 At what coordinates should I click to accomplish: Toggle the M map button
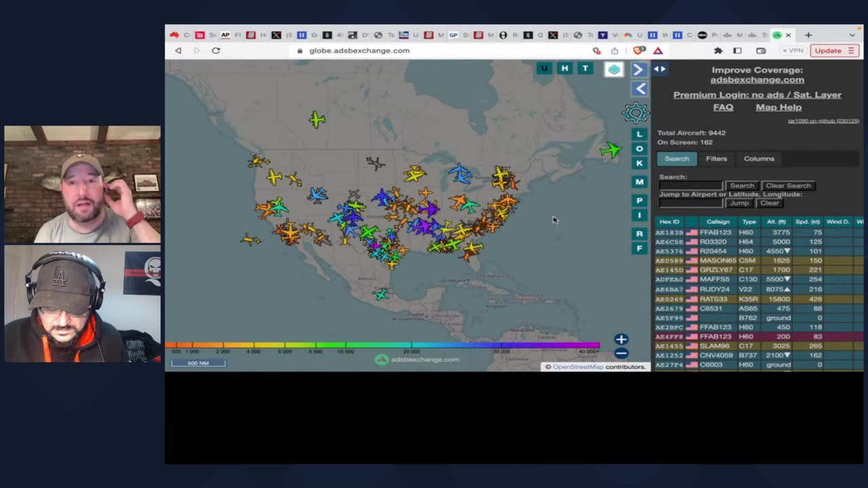click(639, 182)
